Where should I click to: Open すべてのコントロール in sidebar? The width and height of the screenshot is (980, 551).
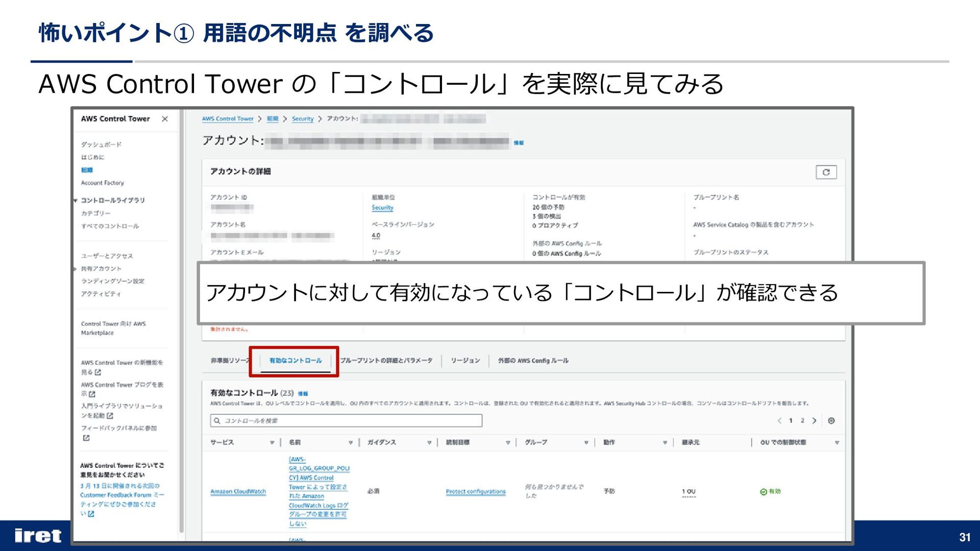(110, 226)
